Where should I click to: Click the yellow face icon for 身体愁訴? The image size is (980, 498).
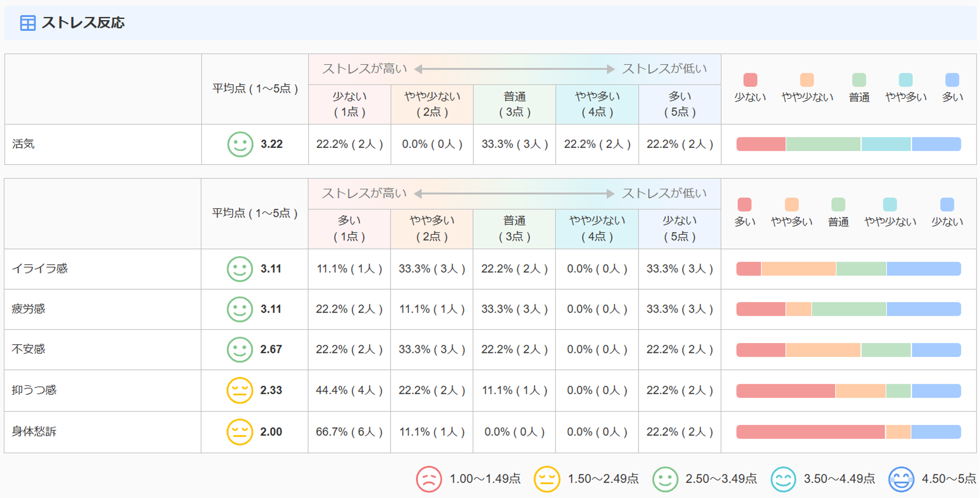(x=240, y=432)
